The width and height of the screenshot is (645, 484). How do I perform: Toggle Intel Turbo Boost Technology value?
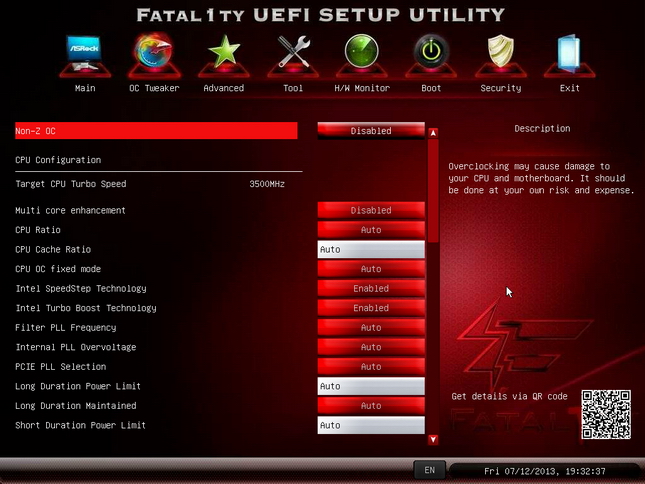pos(371,308)
